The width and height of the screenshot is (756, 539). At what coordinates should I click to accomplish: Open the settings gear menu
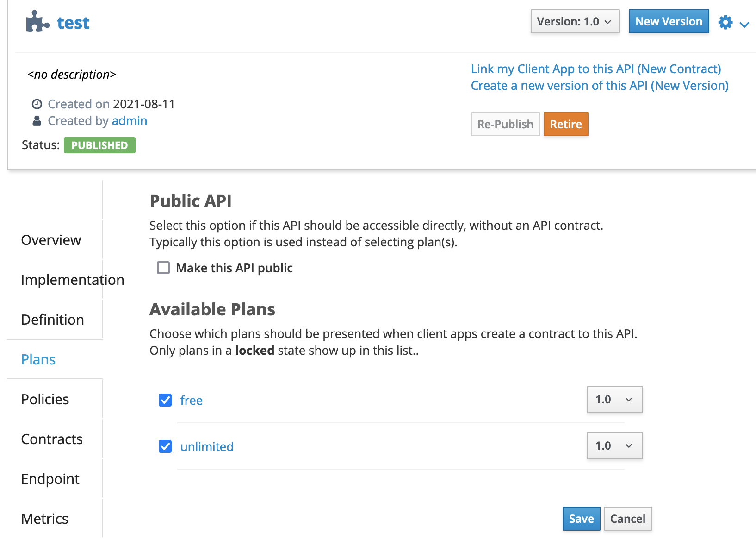[725, 22]
